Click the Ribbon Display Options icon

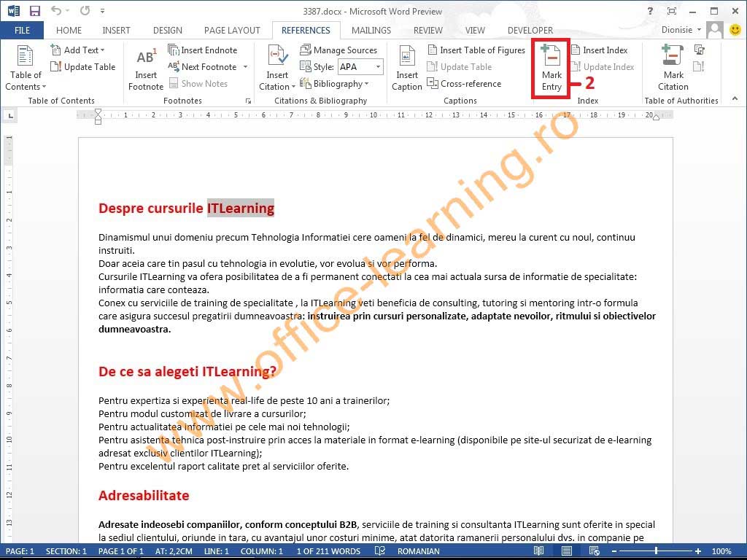(x=672, y=11)
